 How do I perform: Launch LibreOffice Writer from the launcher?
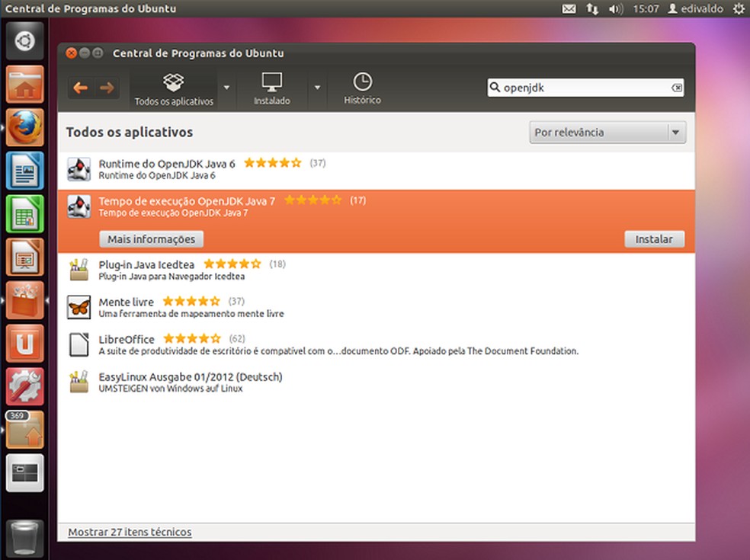[x=25, y=171]
